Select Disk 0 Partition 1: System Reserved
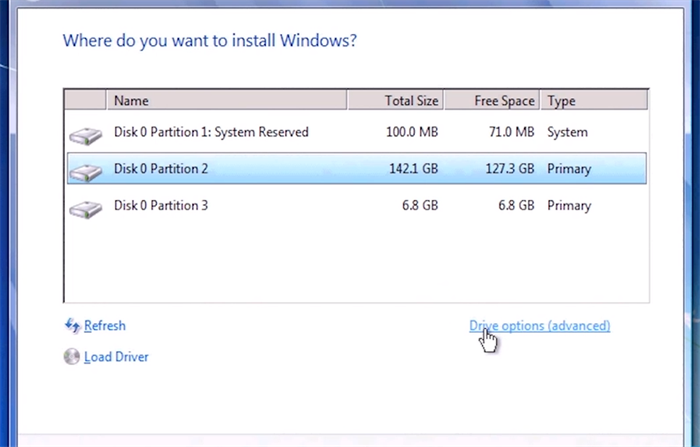Viewport: 700px width, 447px height. click(357, 132)
